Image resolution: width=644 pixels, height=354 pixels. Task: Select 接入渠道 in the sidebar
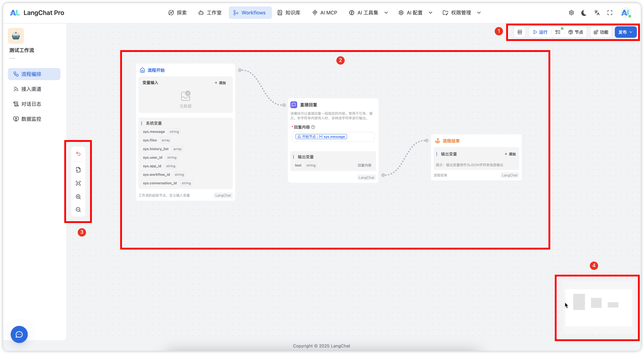tap(31, 89)
